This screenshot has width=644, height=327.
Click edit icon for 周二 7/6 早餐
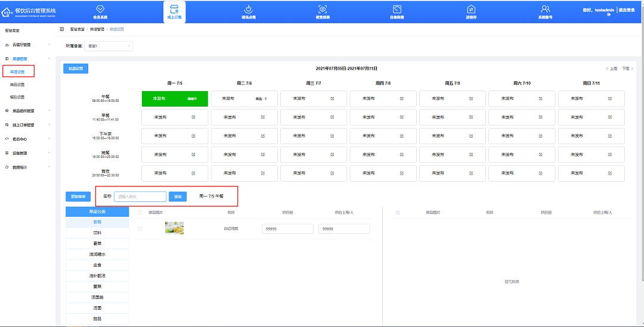tap(263, 117)
